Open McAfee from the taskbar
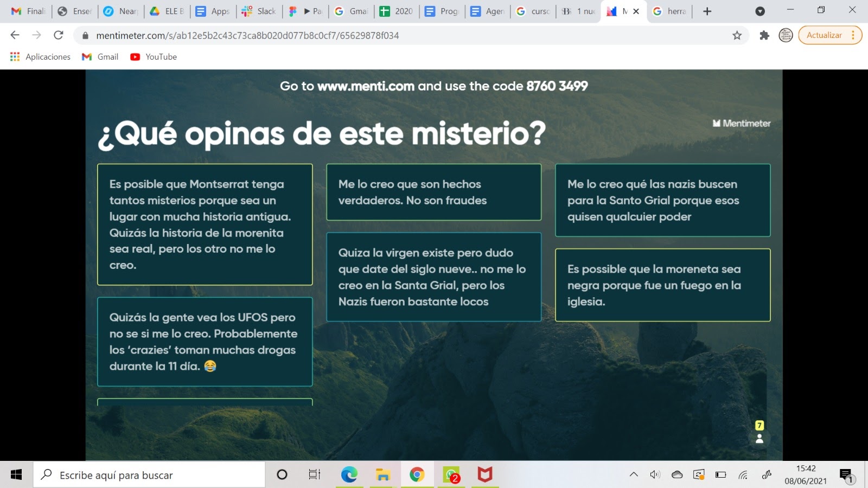This screenshot has height=488, width=868. pos(484,475)
